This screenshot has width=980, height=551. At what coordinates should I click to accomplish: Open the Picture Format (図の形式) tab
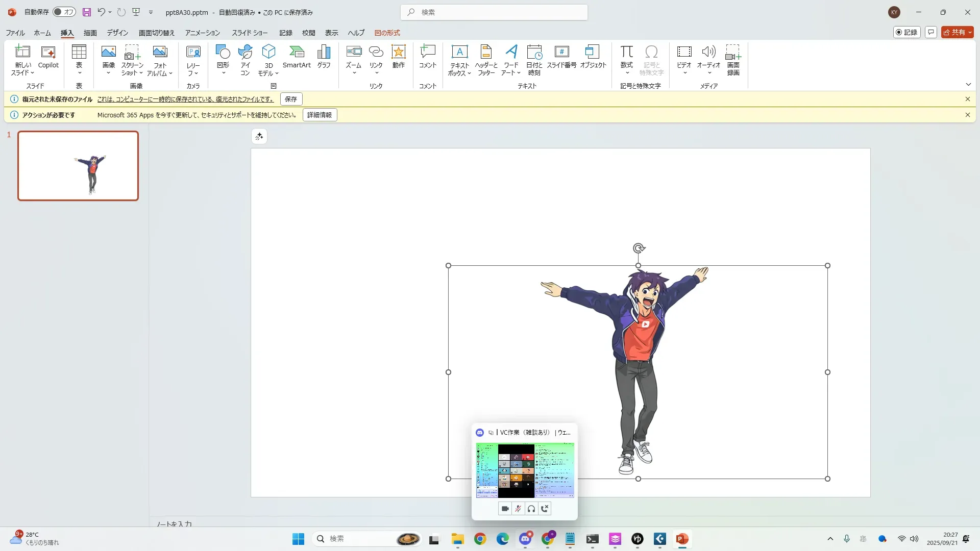pos(387,33)
